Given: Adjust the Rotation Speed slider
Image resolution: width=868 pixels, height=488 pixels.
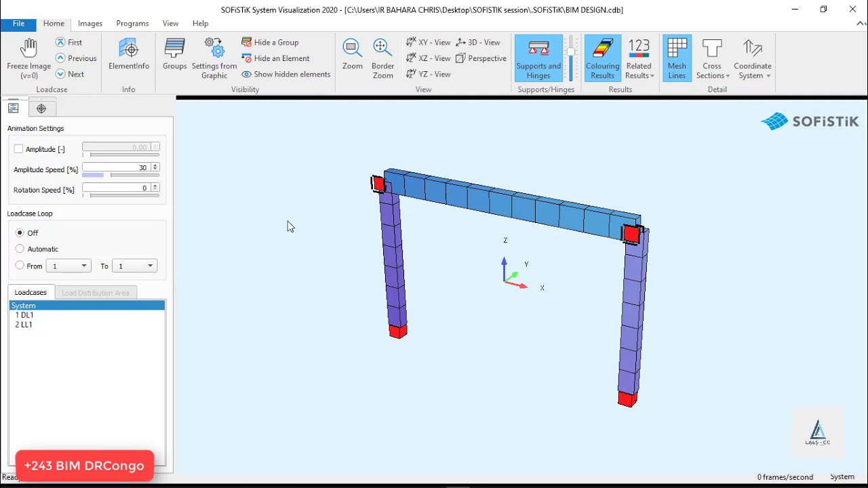Looking at the screenshot, I should coord(121,195).
